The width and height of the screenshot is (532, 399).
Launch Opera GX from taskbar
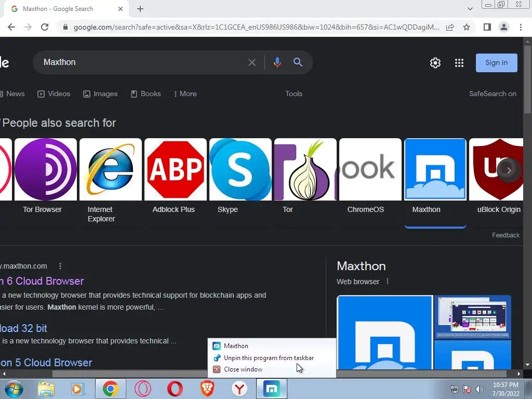pyautogui.click(x=143, y=389)
